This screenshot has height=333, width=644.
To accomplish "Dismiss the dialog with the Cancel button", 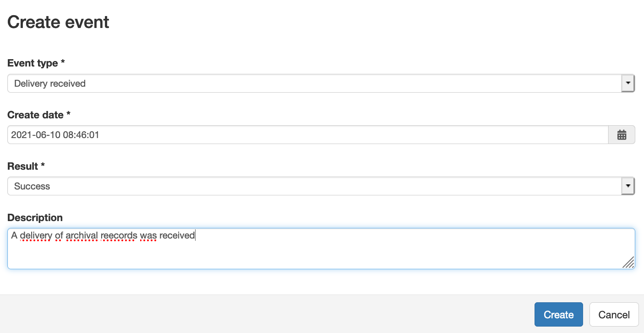I will [614, 315].
